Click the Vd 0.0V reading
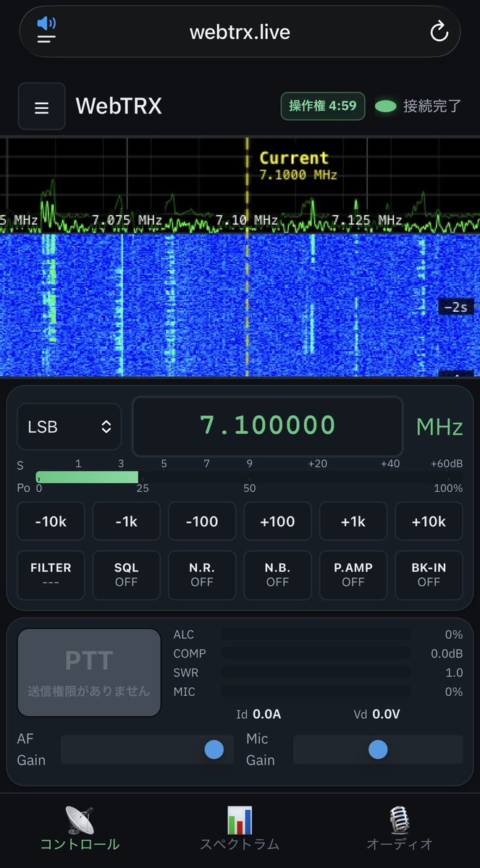The height and width of the screenshot is (868, 480). tap(376, 715)
